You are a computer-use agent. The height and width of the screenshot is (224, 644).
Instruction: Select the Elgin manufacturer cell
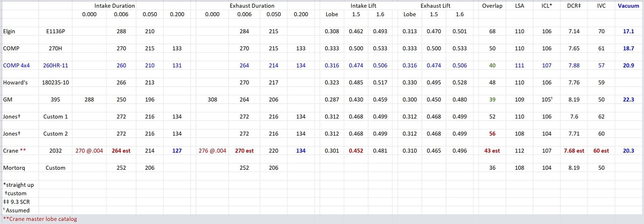[x=9, y=31]
